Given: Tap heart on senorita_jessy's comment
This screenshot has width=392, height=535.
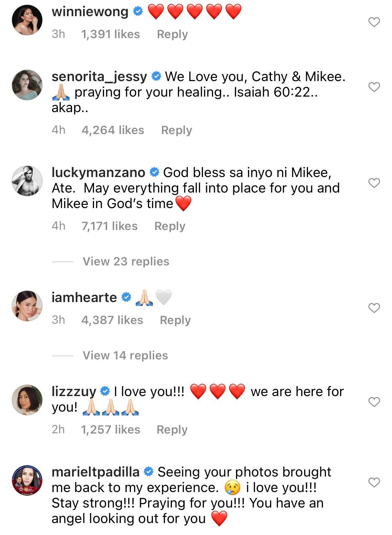Looking at the screenshot, I should click(374, 87).
